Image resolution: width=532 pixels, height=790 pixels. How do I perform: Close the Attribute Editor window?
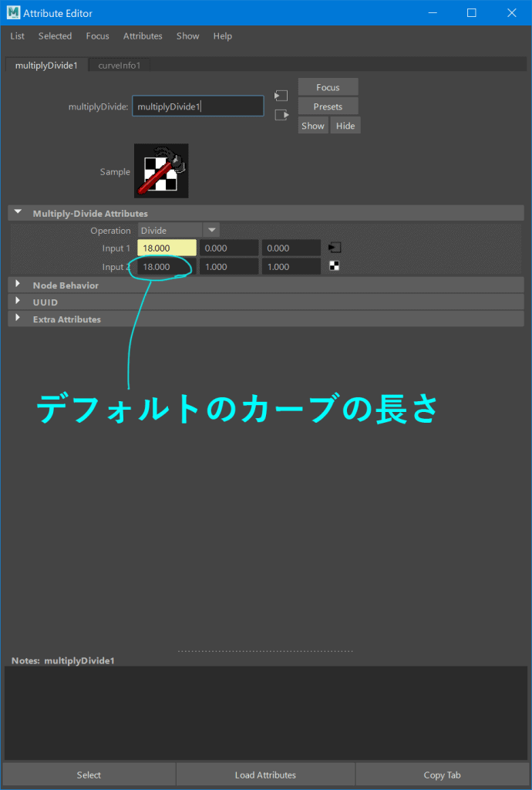tap(512, 12)
